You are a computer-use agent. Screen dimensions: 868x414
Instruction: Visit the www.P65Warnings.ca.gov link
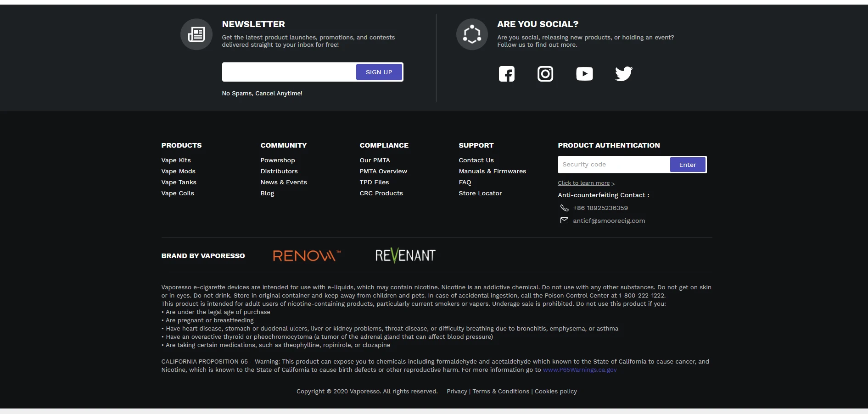(580, 370)
